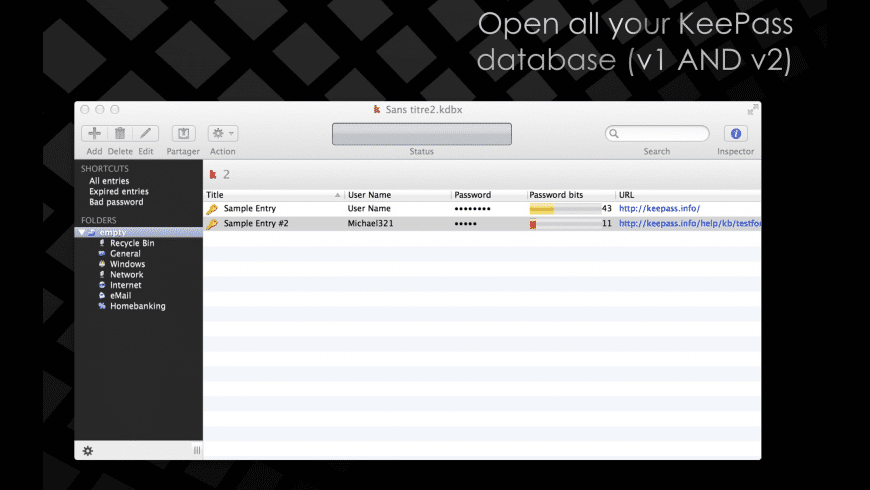The height and width of the screenshot is (490, 870).
Task: Click the fullscreen arrows icon
Action: coord(752,109)
